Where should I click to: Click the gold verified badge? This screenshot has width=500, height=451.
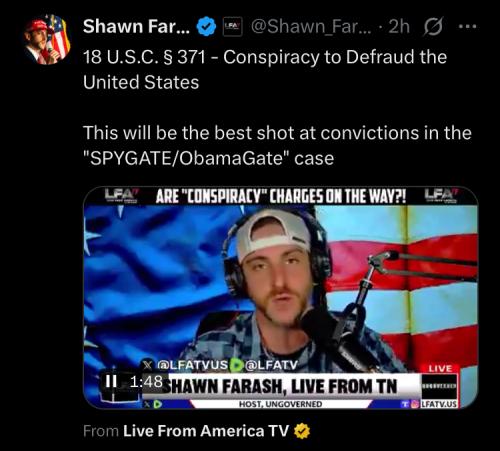[302, 431]
